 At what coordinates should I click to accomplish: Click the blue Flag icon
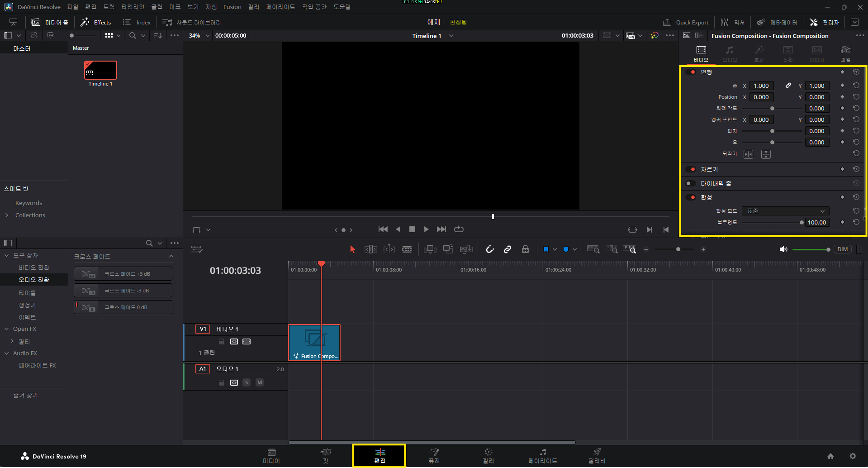point(546,249)
